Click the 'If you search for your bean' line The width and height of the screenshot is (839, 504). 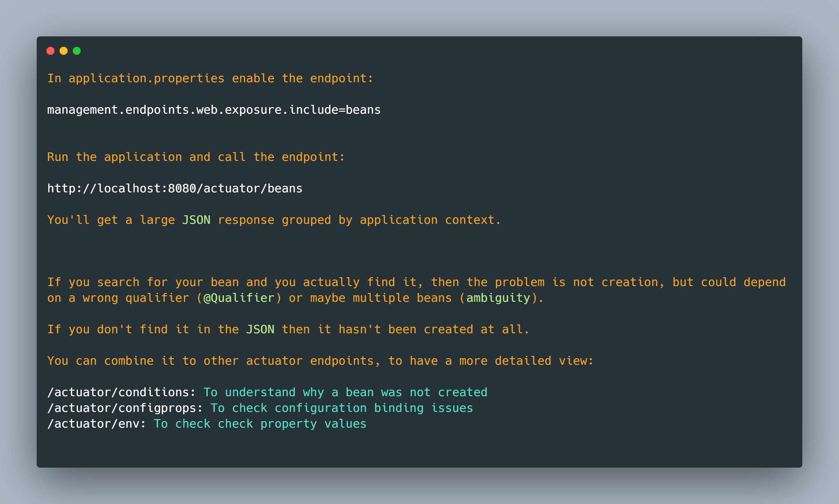416,282
